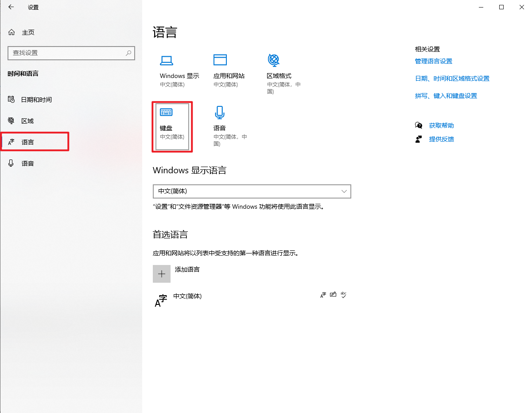Open 拼写、键入和键盘设置 link

coord(446,96)
